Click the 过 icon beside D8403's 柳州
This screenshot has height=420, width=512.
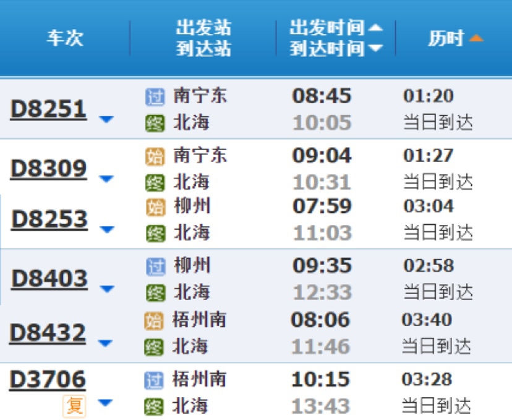154,266
